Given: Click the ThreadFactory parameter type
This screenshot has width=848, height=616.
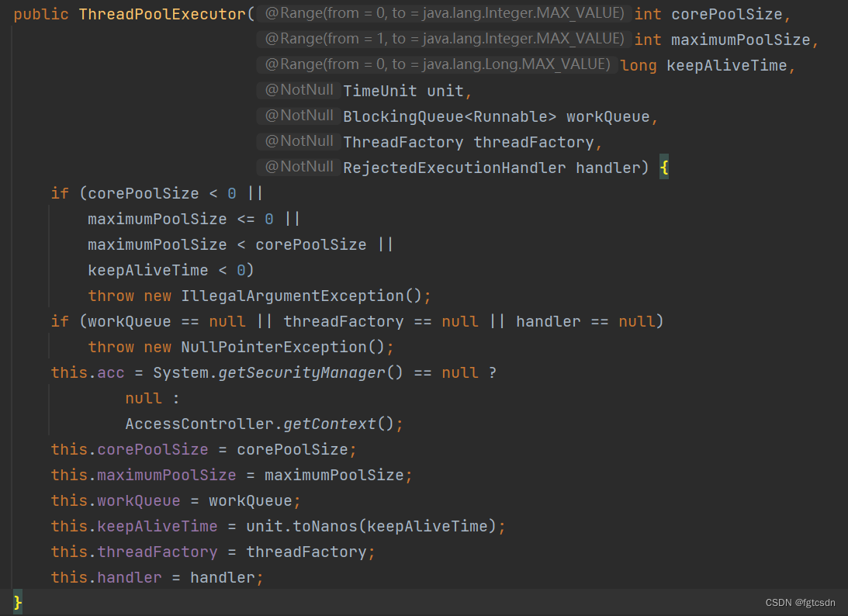Looking at the screenshot, I should [403, 142].
